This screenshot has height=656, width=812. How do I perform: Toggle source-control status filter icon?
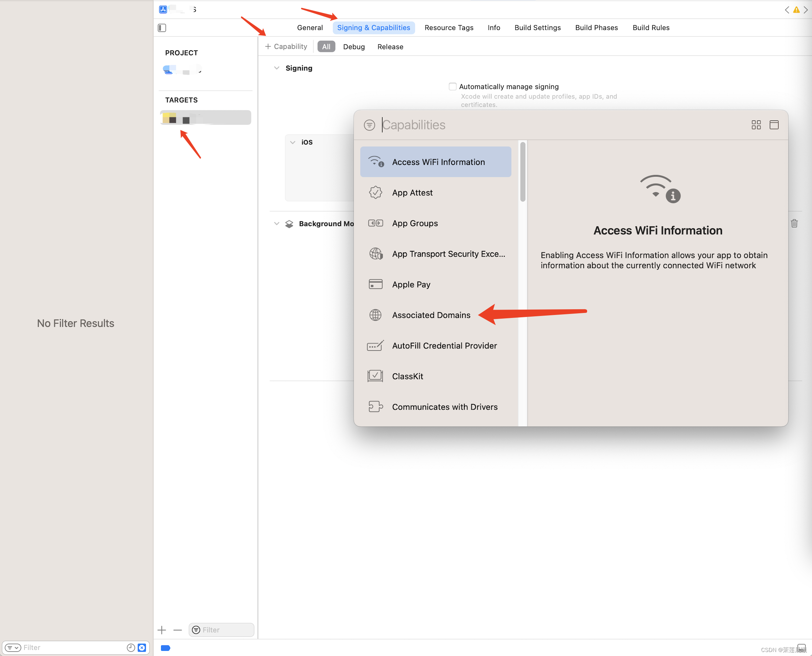tap(142, 647)
